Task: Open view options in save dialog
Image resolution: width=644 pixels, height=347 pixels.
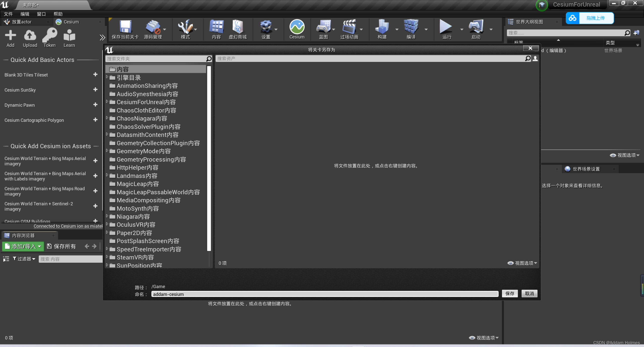Action: tap(522, 263)
